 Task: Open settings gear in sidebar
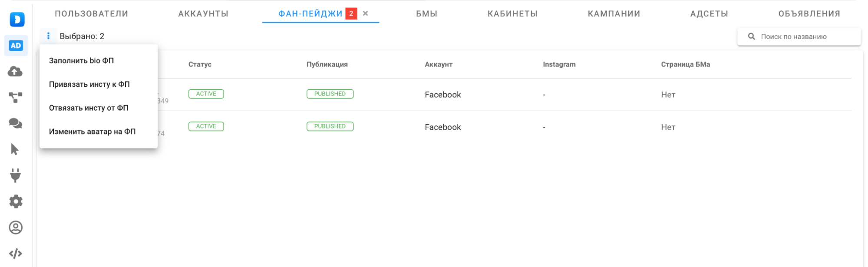[x=16, y=201]
